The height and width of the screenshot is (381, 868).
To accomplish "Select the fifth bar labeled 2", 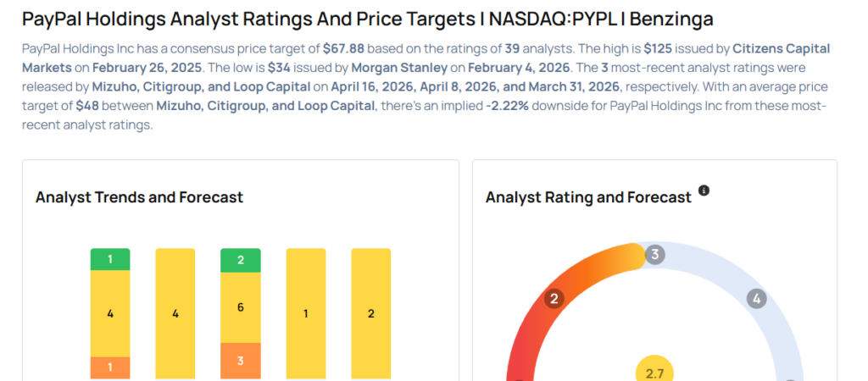I will 370,313.
